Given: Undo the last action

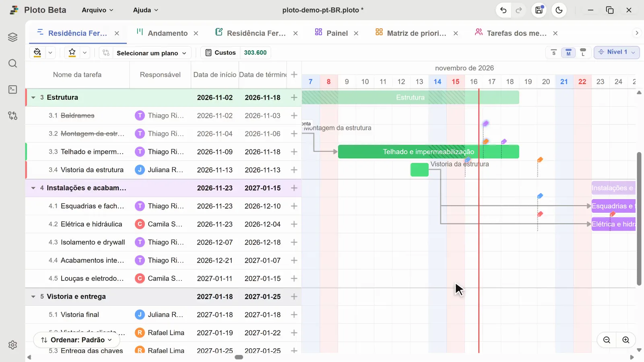Looking at the screenshot, I should 503,10.
